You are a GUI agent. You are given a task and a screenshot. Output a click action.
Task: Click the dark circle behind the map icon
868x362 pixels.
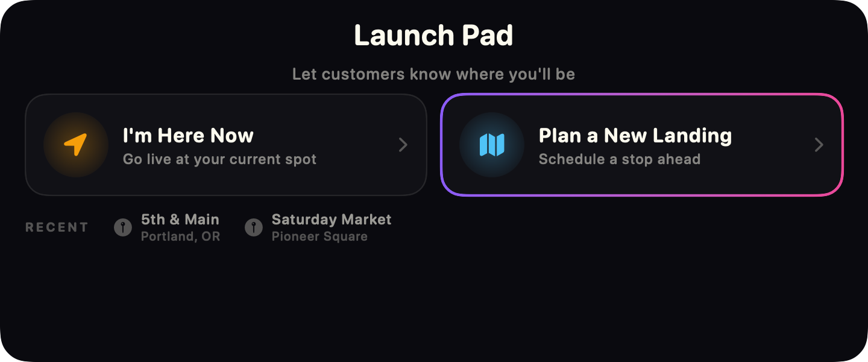click(492, 145)
